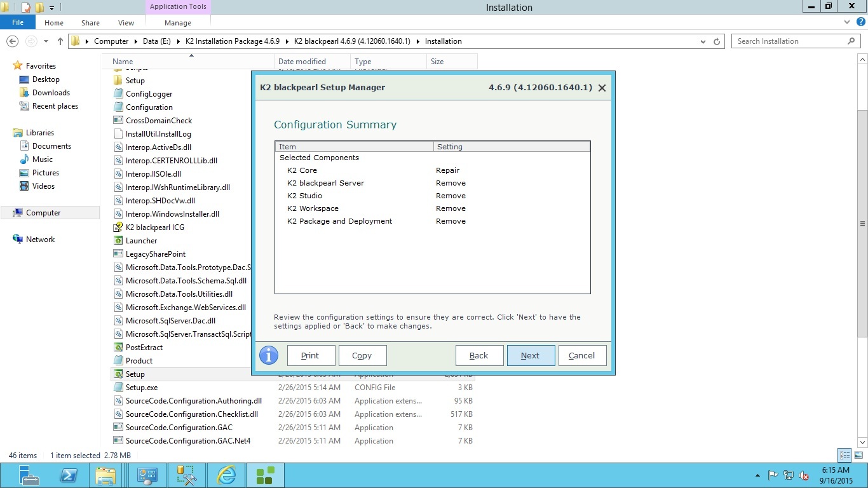Click the New folder icon in quick access toolbar
This screenshot has width=868, height=488.
(39, 8)
